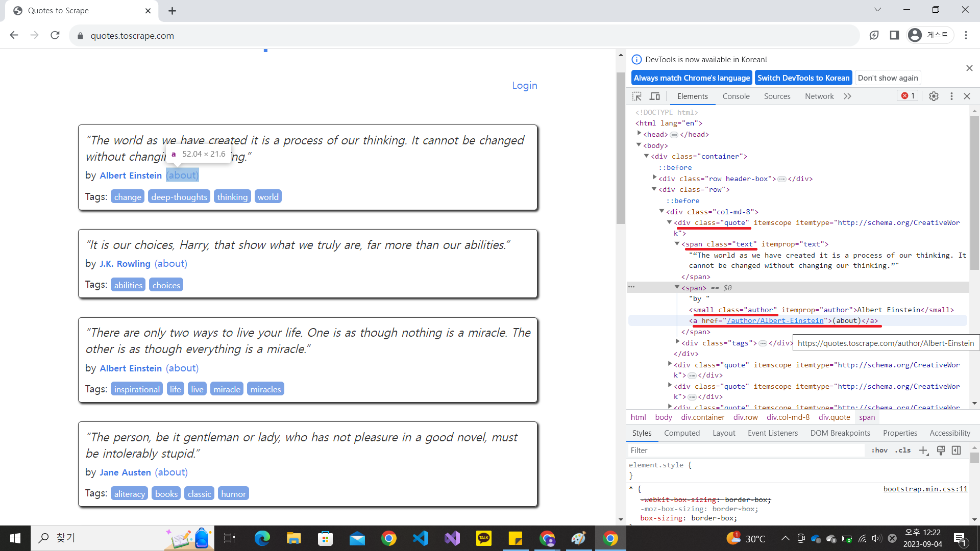Toggle the .cls classes button
The height and width of the screenshot is (551, 980).
pyautogui.click(x=903, y=450)
